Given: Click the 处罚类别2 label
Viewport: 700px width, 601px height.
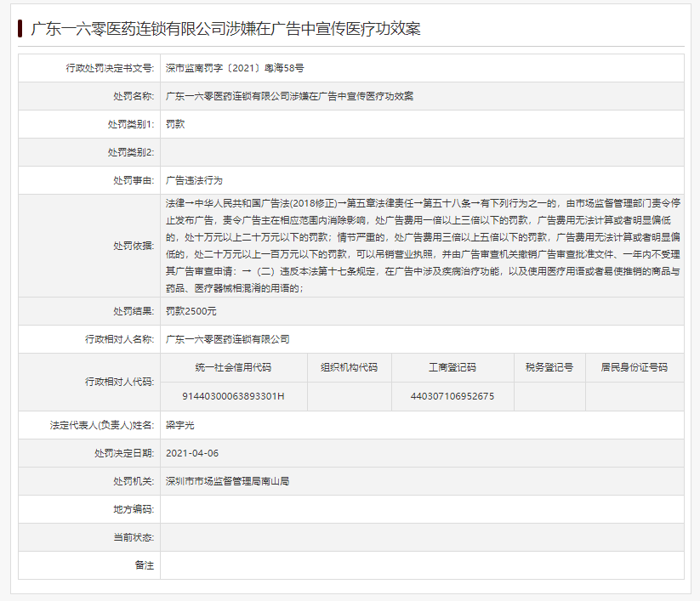Looking at the screenshot, I should tap(131, 153).
